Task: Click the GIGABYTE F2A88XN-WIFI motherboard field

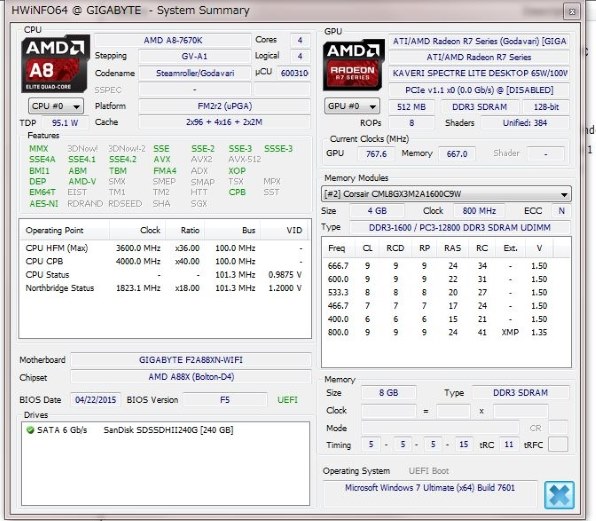Action: (190, 360)
